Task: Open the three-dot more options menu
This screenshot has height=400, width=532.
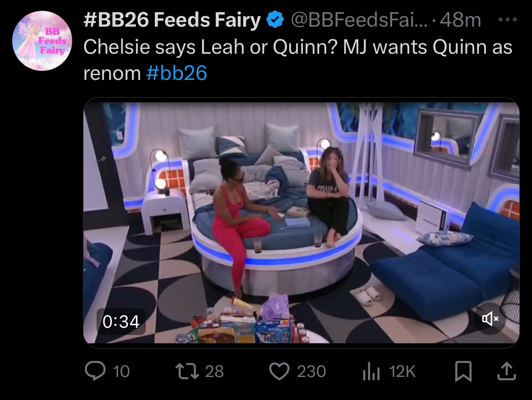Action: (507, 20)
